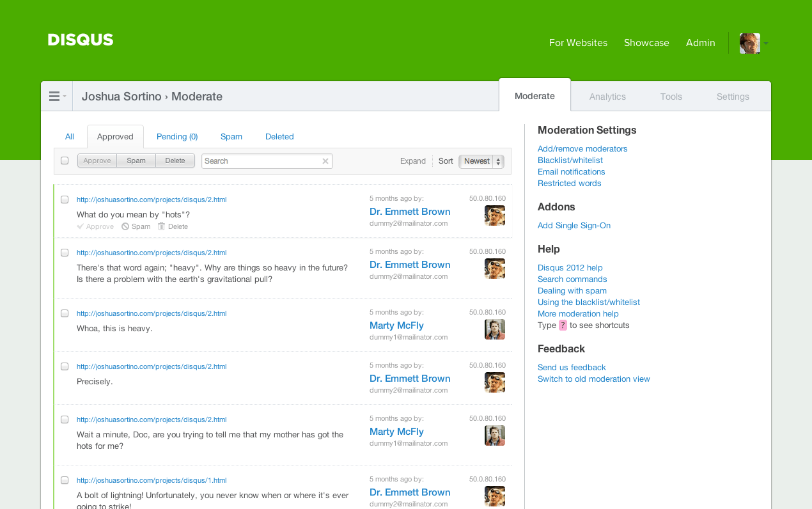
Task: Switch to the Moderate tab
Action: 535,96
